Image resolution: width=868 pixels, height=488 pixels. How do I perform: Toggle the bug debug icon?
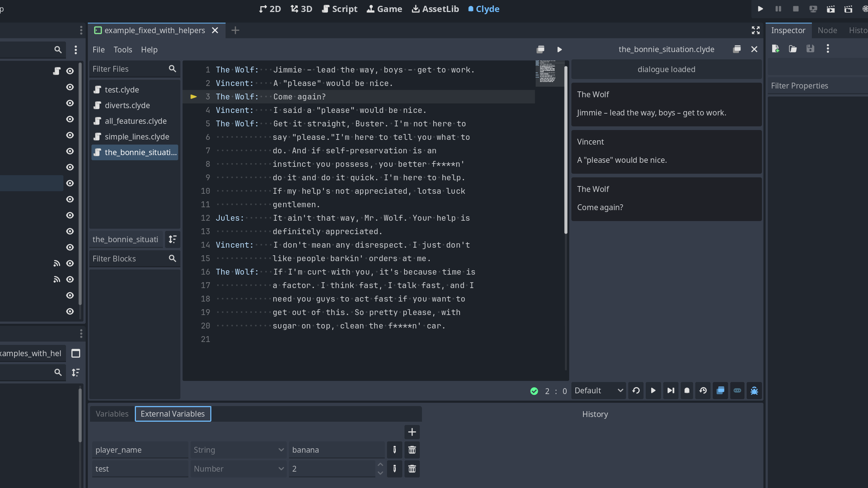pos(754,390)
